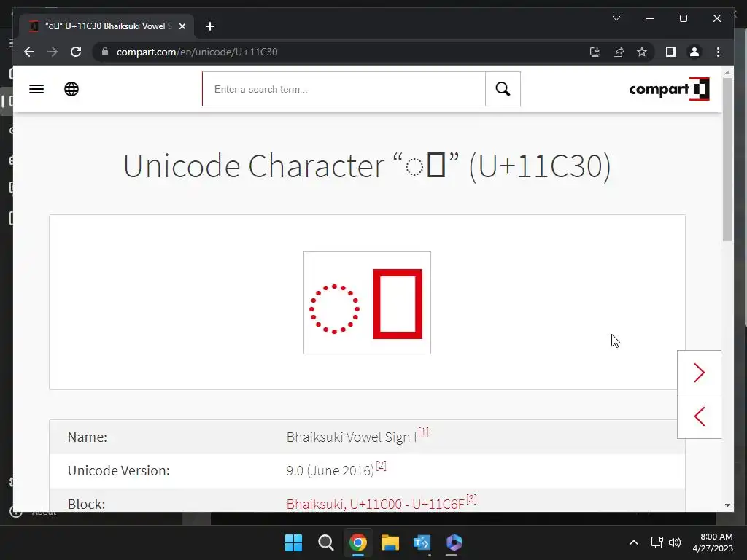Click scrollbar down arrow
Viewport: 747px width, 560px height.
click(727, 505)
